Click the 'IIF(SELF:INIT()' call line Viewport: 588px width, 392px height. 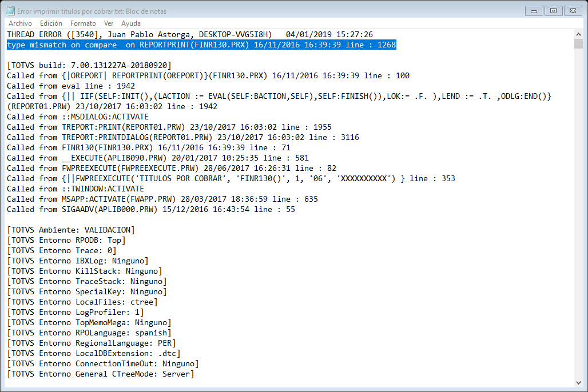click(x=279, y=97)
